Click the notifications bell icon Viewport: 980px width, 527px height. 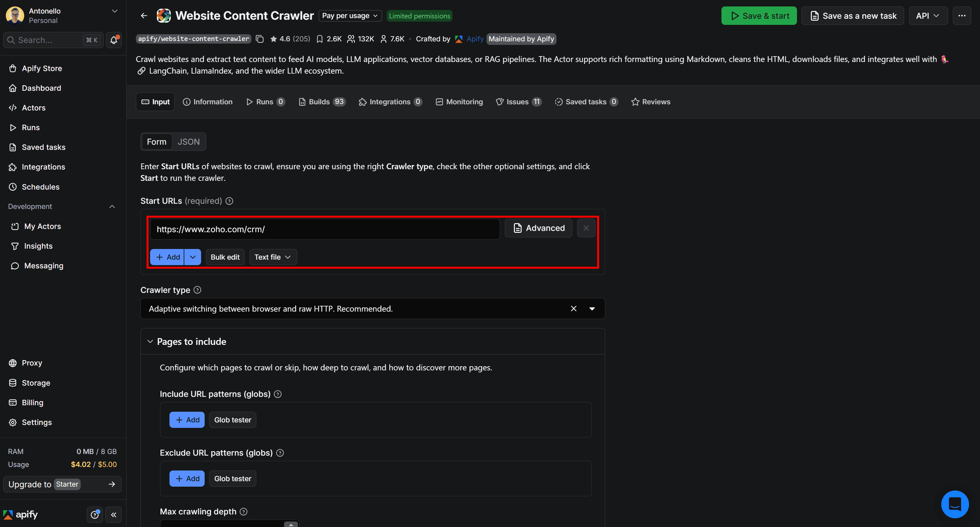[x=114, y=40]
